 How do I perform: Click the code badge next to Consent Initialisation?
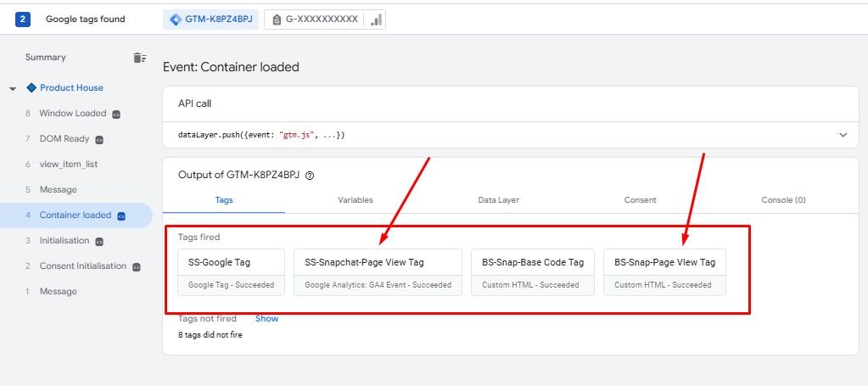click(x=136, y=267)
